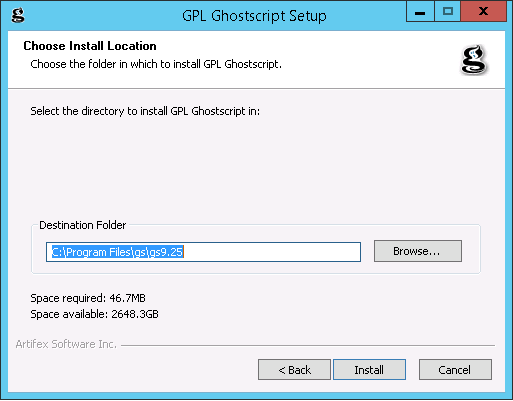This screenshot has height=401, width=513.
Task: Click the Space required: 46.7MB label
Action: click(88, 298)
